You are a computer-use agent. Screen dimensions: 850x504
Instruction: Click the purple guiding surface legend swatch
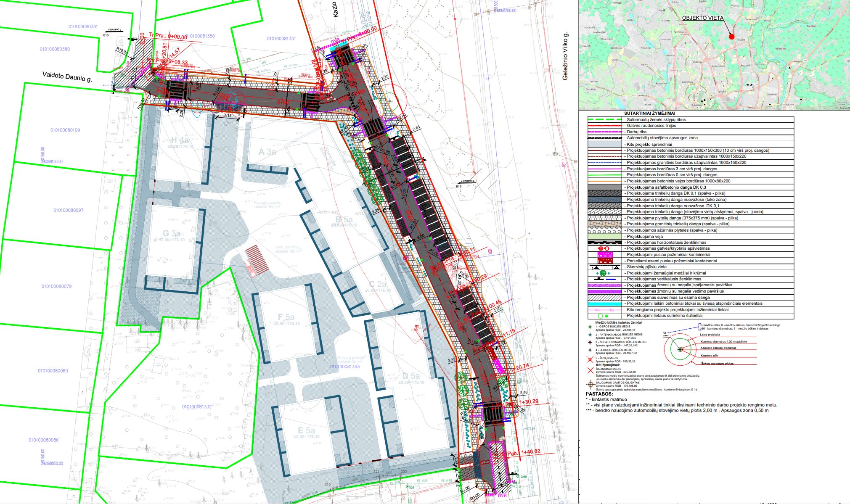point(605,291)
